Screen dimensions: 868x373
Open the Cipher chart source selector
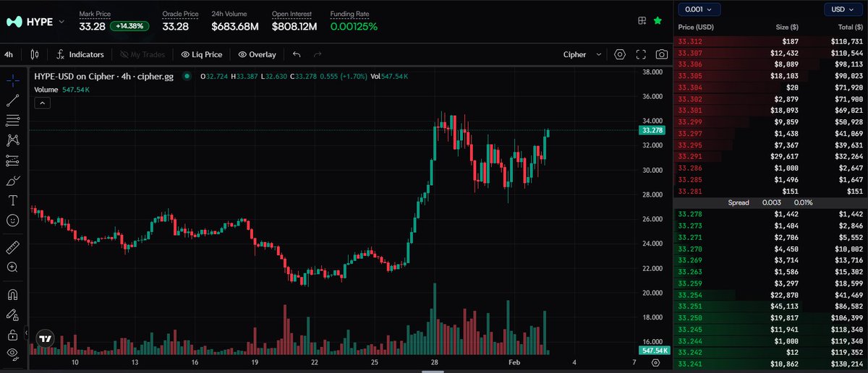(x=582, y=54)
